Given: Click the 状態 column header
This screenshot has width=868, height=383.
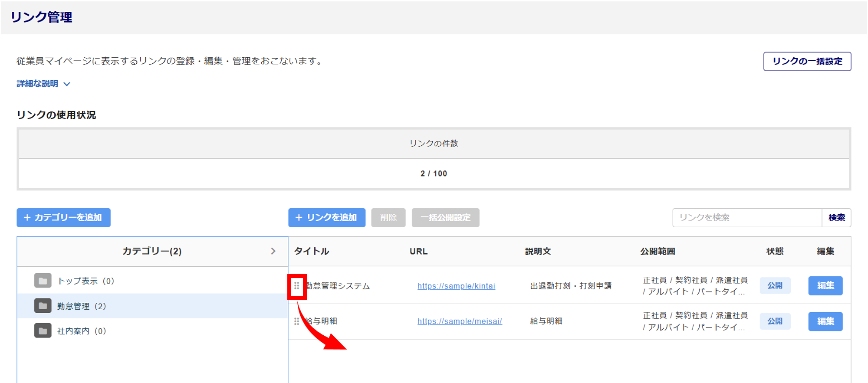Looking at the screenshot, I should [x=775, y=251].
